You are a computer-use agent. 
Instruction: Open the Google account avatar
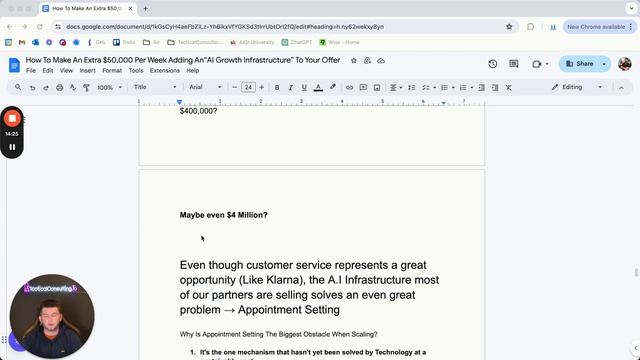pos(624,64)
